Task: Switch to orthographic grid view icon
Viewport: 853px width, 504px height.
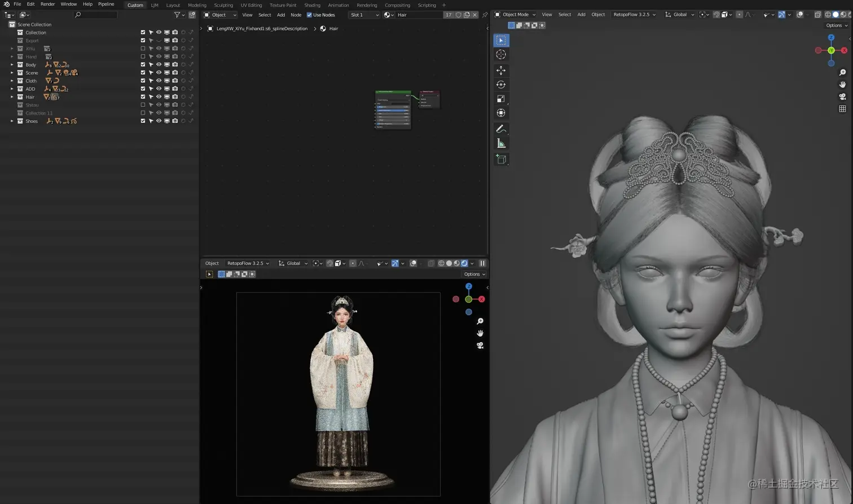Action: click(x=842, y=109)
